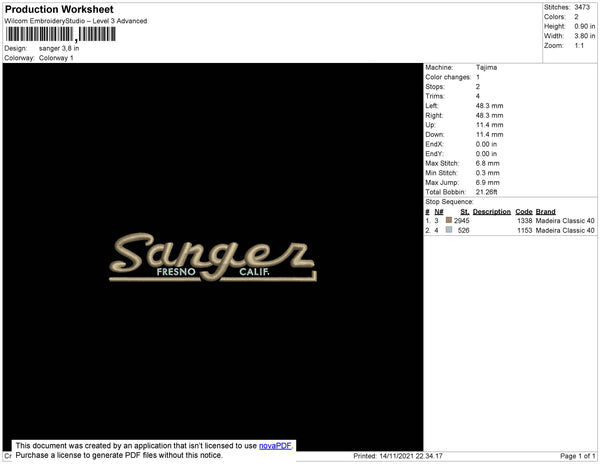Click the Description column header
Viewport: 600px width, 464px height.
pos(492,212)
